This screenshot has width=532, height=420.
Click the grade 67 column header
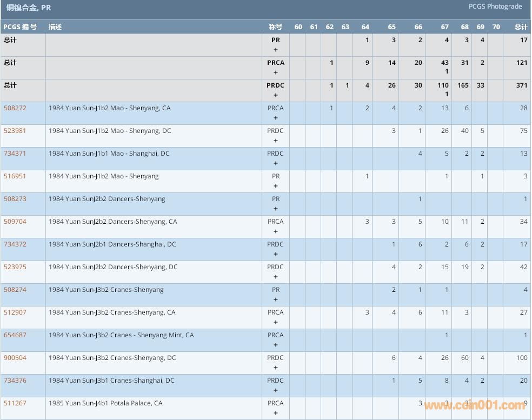click(444, 27)
